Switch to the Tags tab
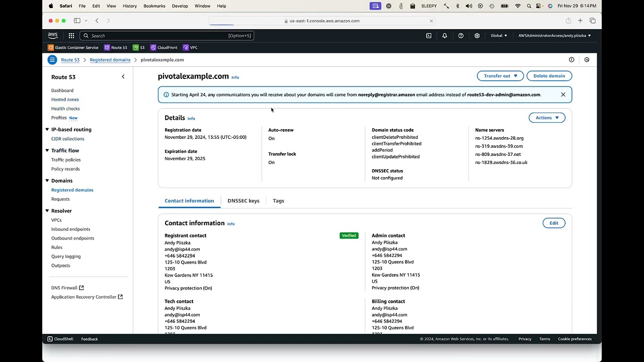The width and height of the screenshot is (644, 362). pyautogui.click(x=278, y=201)
